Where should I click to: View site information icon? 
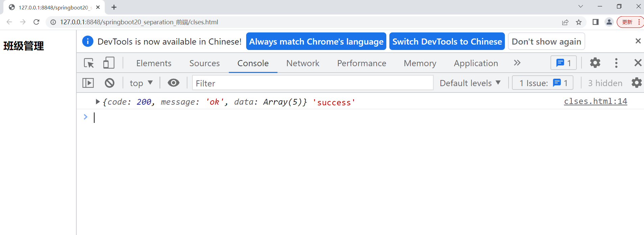click(x=53, y=22)
